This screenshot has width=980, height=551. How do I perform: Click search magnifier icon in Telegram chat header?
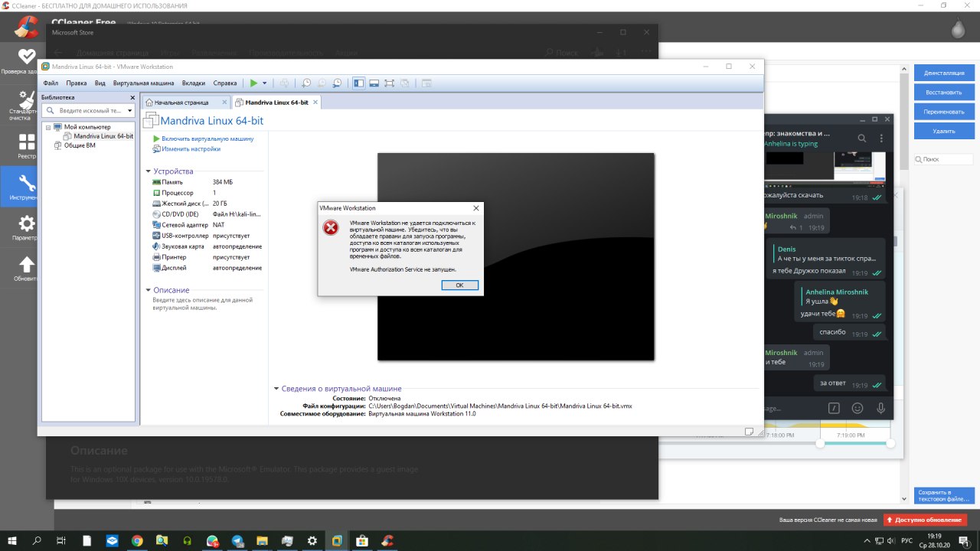pos(861,139)
